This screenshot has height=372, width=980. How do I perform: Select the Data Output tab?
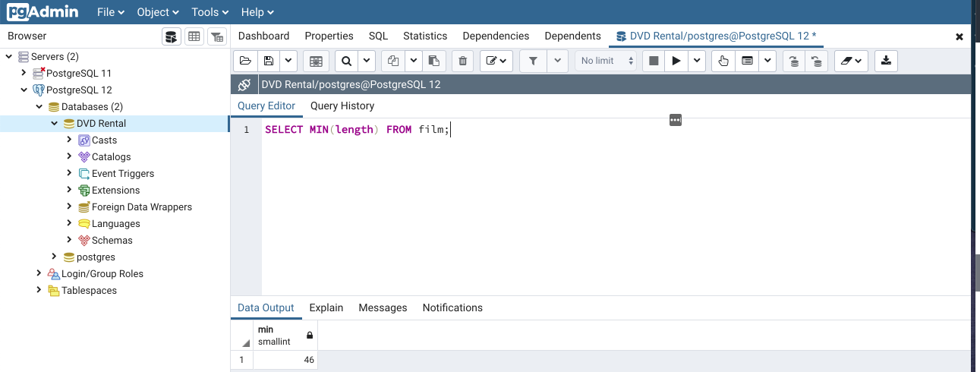[x=266, y=307]
